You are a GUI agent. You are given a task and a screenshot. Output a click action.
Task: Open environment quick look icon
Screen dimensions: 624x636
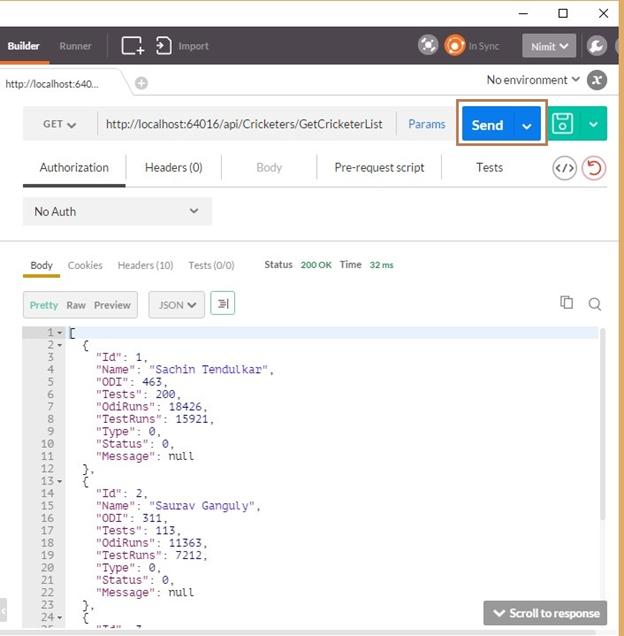[x=597, y=80]
